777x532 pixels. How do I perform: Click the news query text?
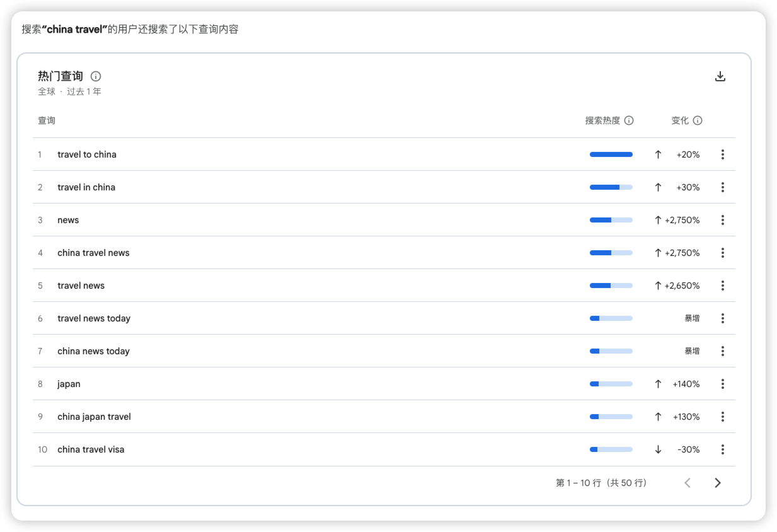click(x=68, y=220)
